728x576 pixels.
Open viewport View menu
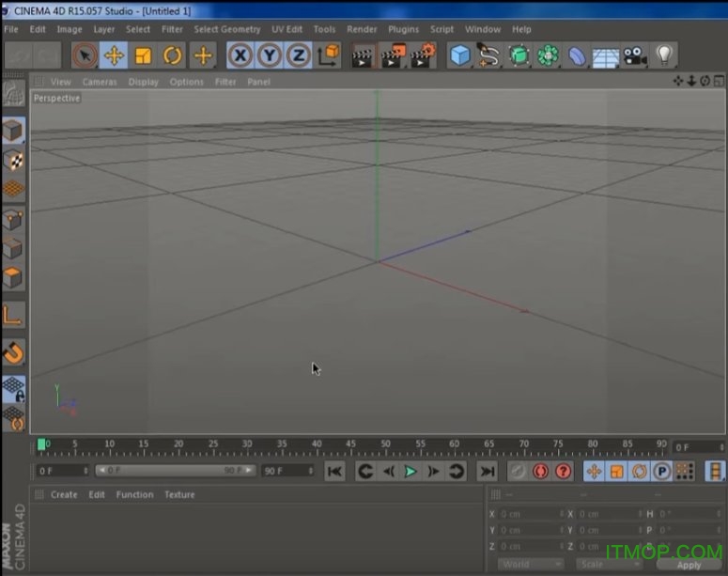click(x=60, y=82)
